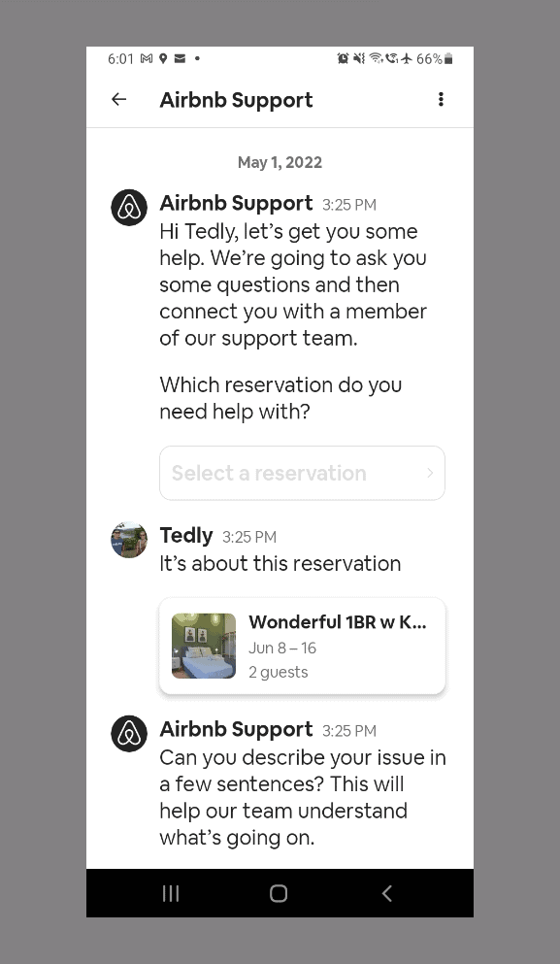Tap the first Airbnb Support logo avatar
The width and height of the screenshot is (560, 964).
(129, 208)
